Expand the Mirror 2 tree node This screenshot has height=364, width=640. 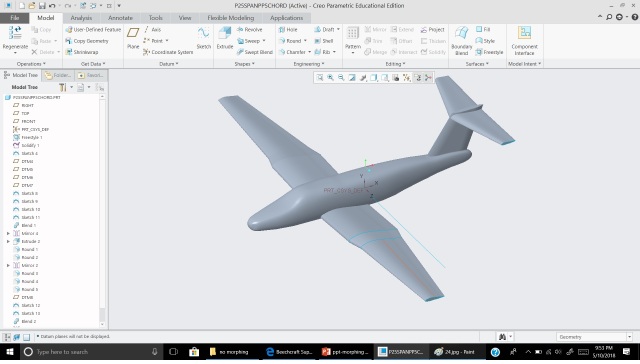[x=8, y=265]
